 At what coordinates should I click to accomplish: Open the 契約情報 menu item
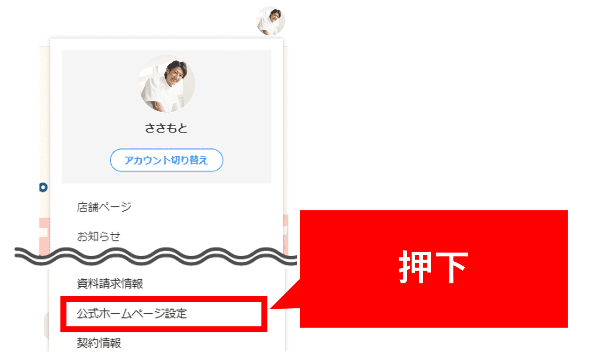coord(99,343)
